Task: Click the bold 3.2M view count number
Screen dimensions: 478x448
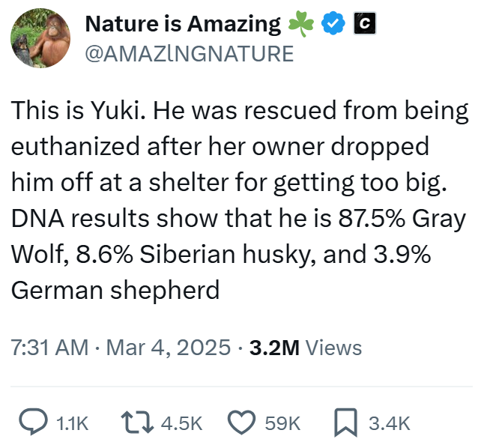Action: click(274, 348)
